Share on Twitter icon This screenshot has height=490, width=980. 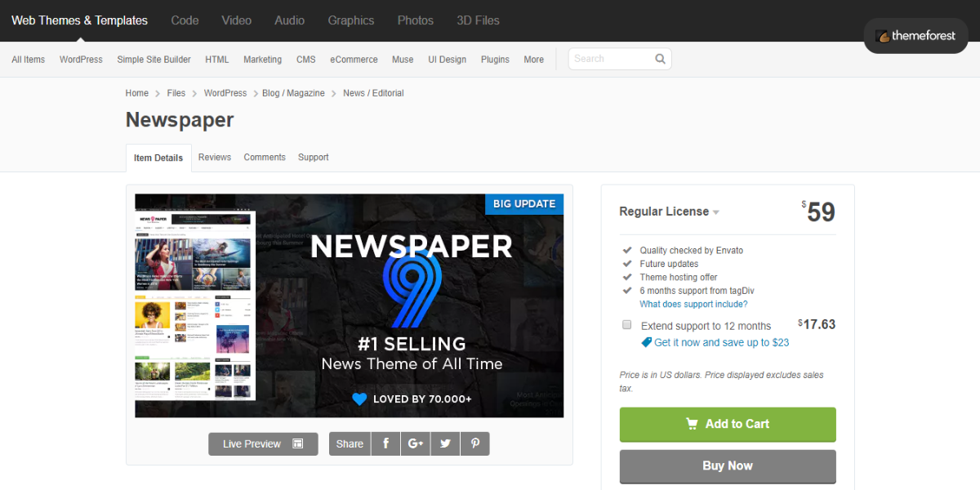click(445, 443)
